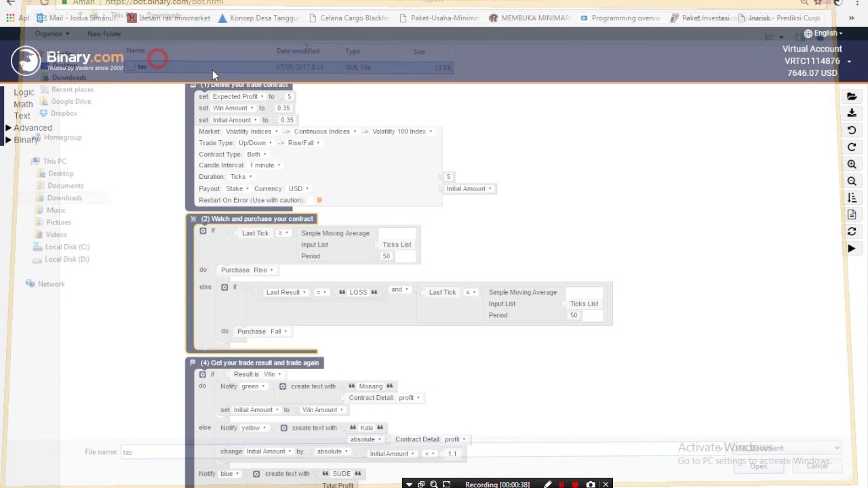Expand the Binary toolbox category
Screen dimensions: 868x488
point(22,140)
